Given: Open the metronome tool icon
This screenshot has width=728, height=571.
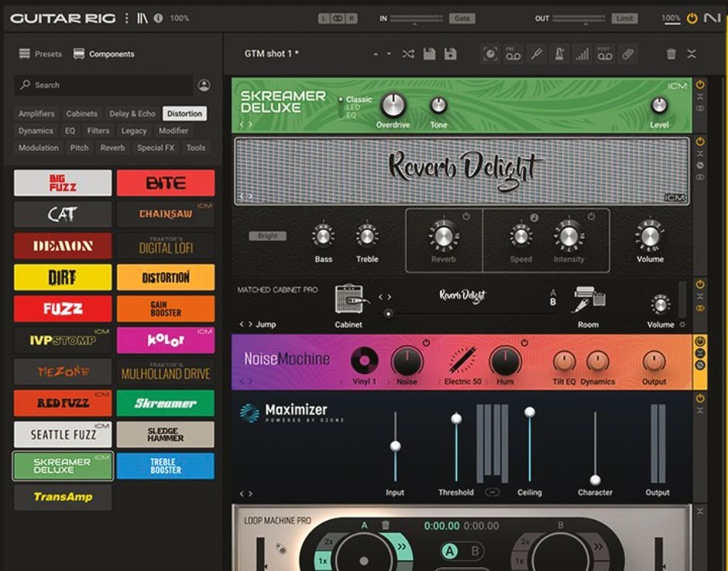Looking at the screenshot, I should point(559,54).
